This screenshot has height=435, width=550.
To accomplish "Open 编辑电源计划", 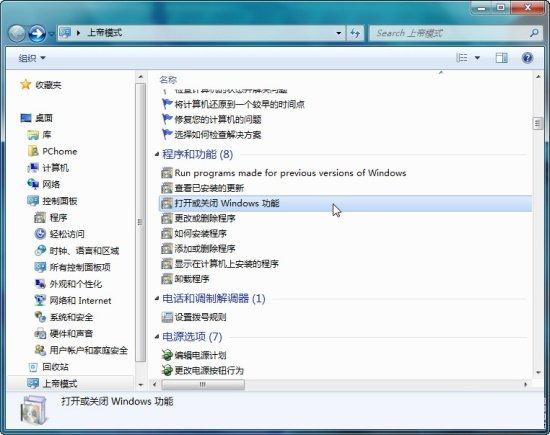I will [200, 355].
